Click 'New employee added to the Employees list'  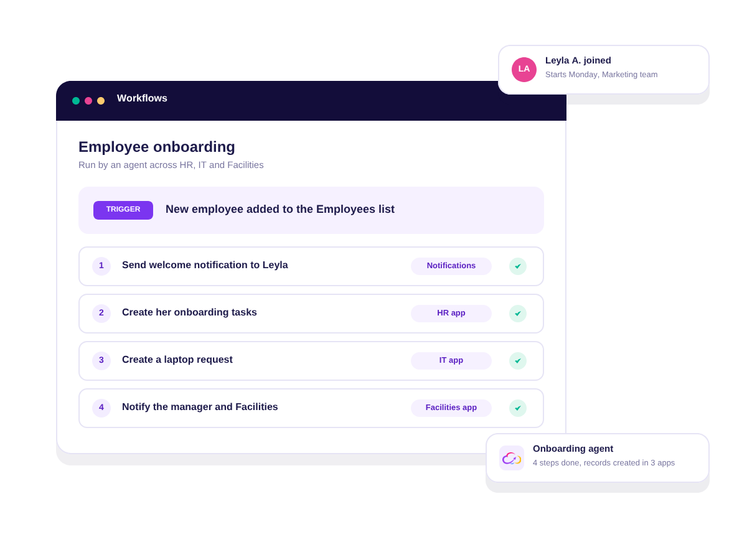[x=280, y=209]
